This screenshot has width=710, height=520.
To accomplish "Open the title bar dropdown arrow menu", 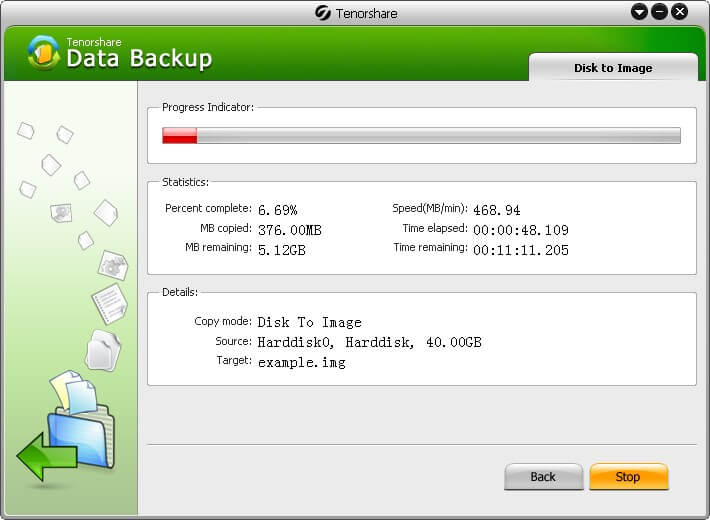I will [639, 12].
